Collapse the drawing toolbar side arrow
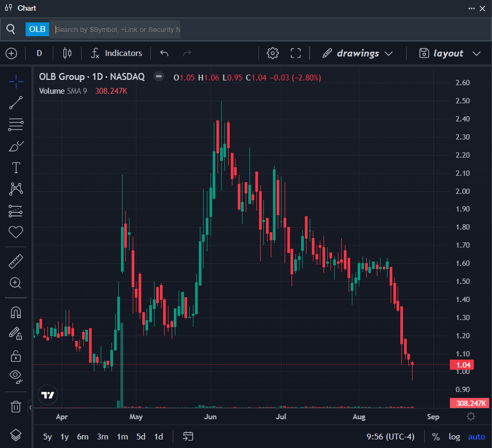This screenshot has width=492, height=448. point(30,408)
